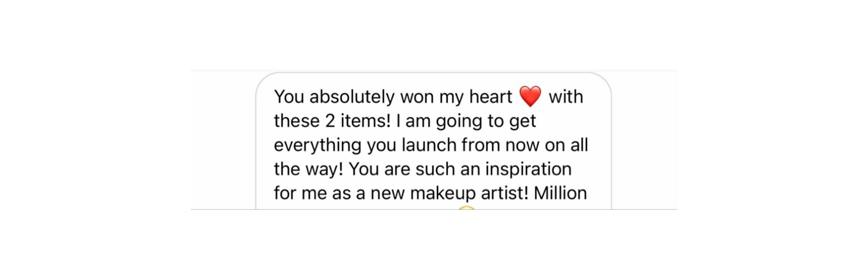Click the word "such" in the message
Screen dimensions: 868x279
[x=435, y=169]
